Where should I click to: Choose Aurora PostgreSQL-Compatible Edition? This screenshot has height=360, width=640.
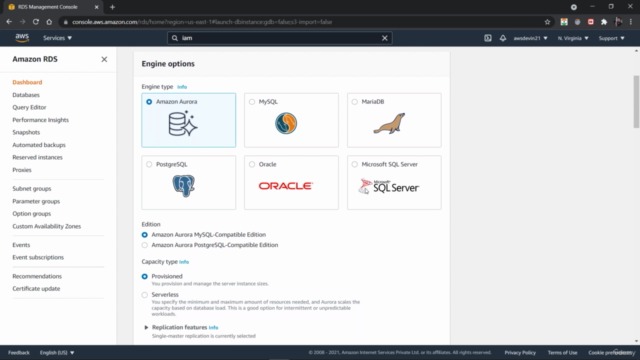click(x=144, y=245)
